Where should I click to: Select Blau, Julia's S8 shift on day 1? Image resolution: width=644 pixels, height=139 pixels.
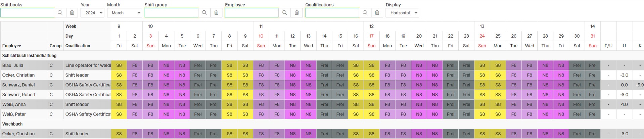click(119, 65)
